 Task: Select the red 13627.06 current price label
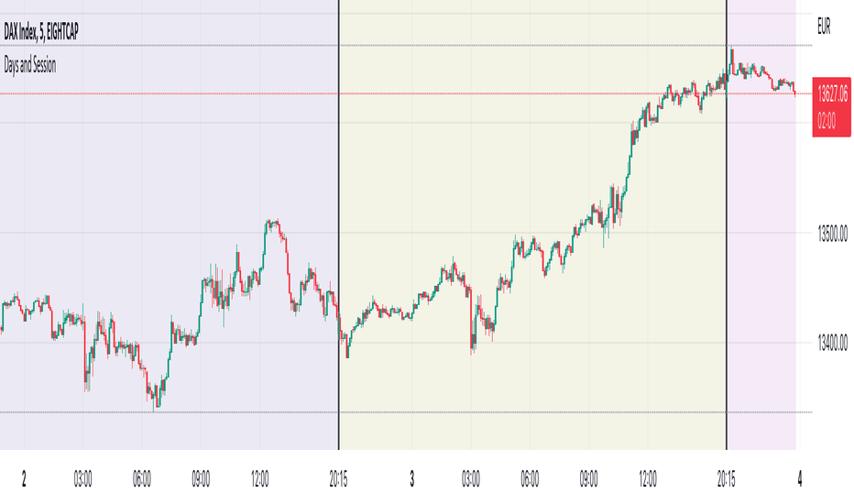(832, 107)
